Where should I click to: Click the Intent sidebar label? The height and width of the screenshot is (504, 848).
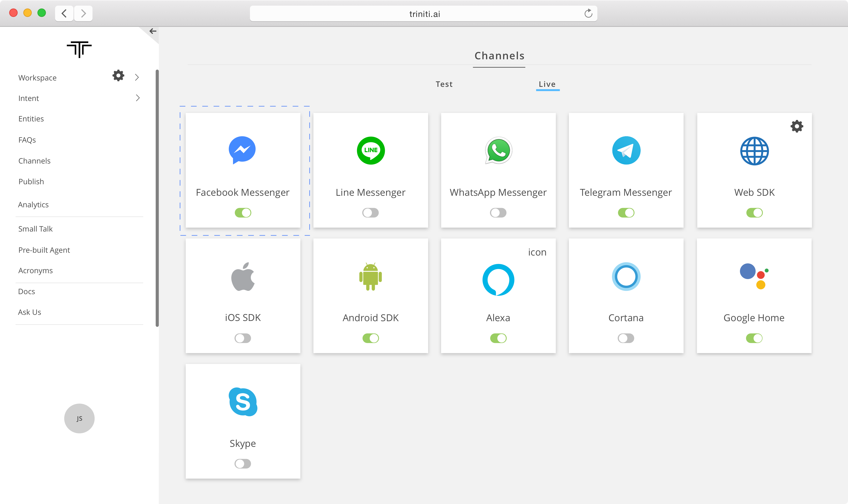28,98
